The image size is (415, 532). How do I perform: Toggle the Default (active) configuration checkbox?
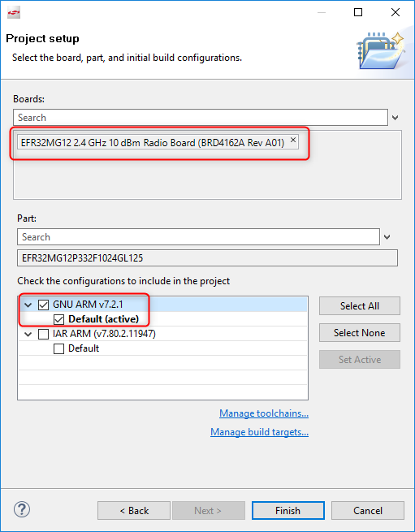[x=58, y=319]
